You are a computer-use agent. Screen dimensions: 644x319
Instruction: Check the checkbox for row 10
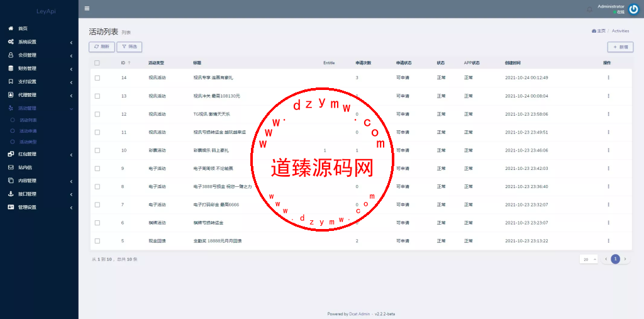pos(97,150)
